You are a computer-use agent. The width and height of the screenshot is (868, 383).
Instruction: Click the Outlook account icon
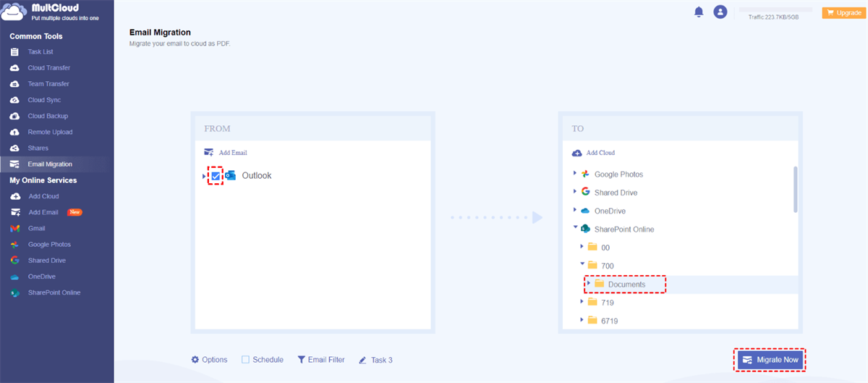coord(231,175)
